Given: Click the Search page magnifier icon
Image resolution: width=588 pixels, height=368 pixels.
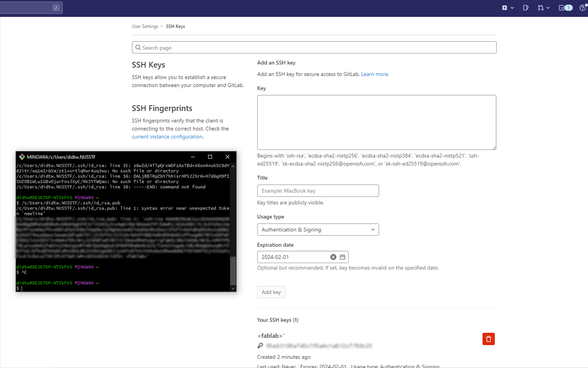Looking at the screenshot, I should (138, 47).
